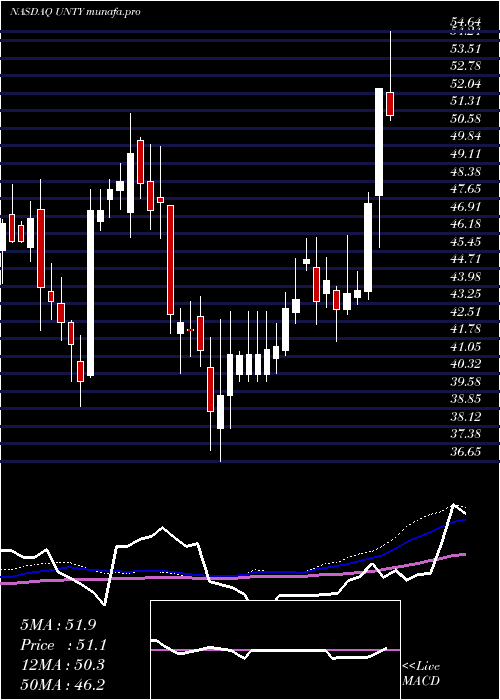Select the 50.58 price level label

pos(466,119)
